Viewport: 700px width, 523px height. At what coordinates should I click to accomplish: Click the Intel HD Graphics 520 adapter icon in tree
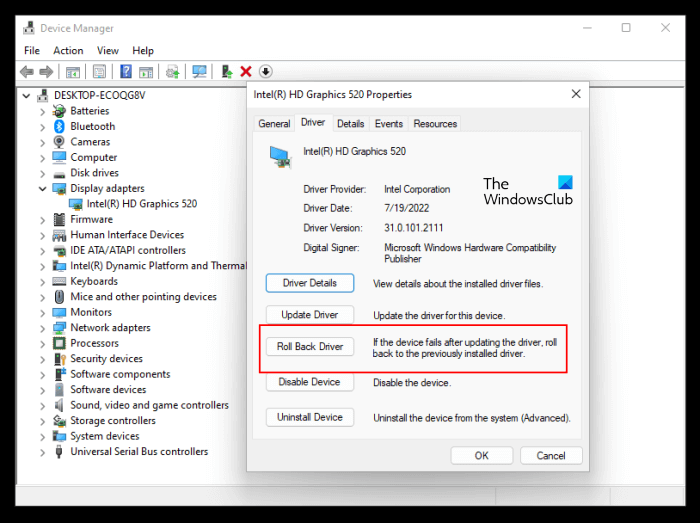(76, 204)
